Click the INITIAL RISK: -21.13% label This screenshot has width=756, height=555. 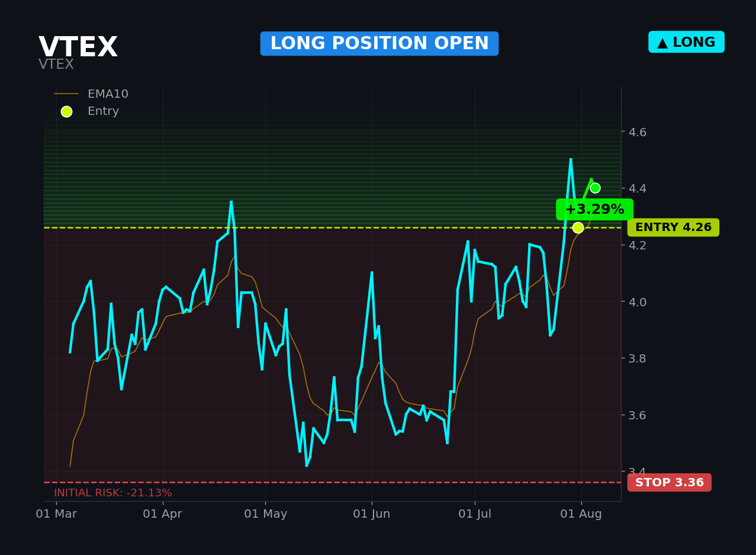[113, 493]
